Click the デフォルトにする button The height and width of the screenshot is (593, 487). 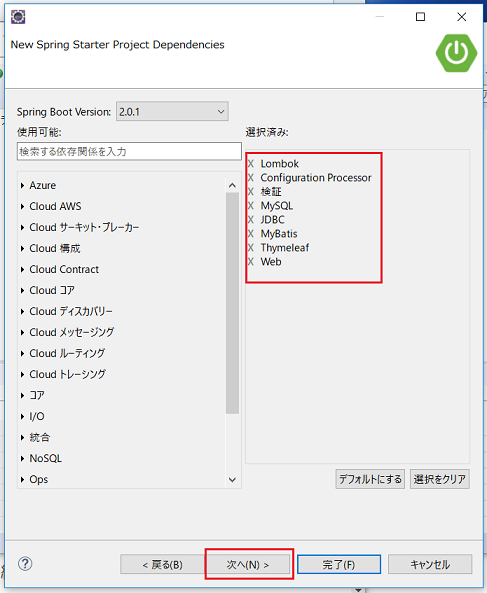(x=370, y=479)
